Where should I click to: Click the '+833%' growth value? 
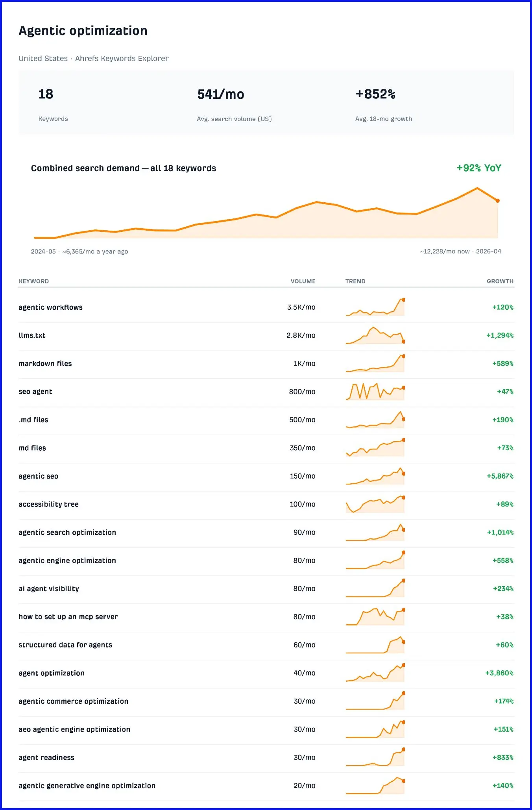pos(503,758)
